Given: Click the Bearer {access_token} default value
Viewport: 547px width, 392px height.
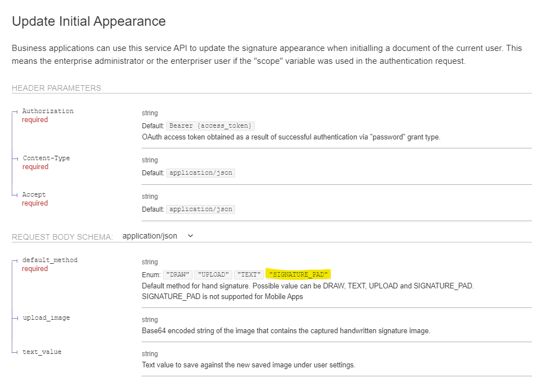Looking at the screenshot, I should pyautogui.click(x=211, y=125).
